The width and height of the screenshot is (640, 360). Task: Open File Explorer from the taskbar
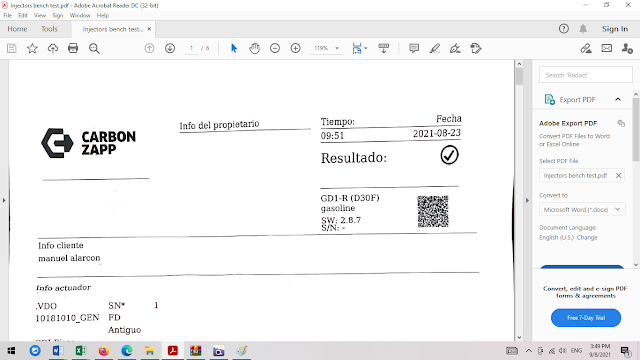click(x=150, y=351)
